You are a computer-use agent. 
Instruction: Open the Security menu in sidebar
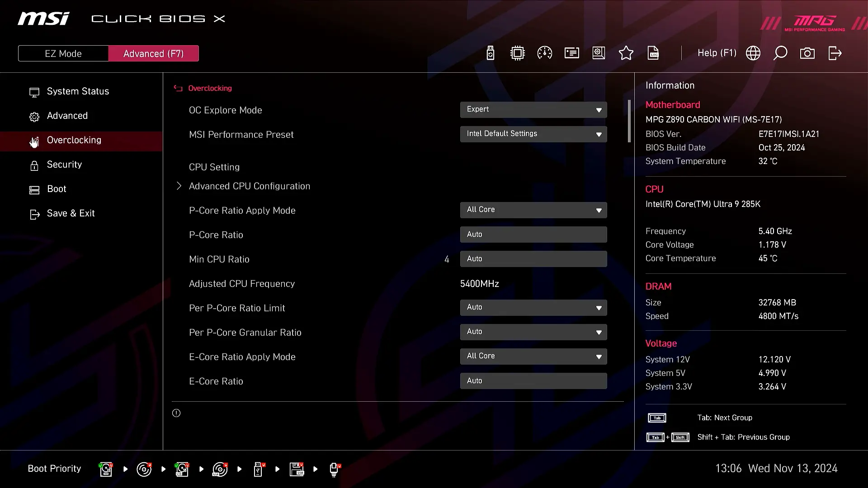coord(64,164)
